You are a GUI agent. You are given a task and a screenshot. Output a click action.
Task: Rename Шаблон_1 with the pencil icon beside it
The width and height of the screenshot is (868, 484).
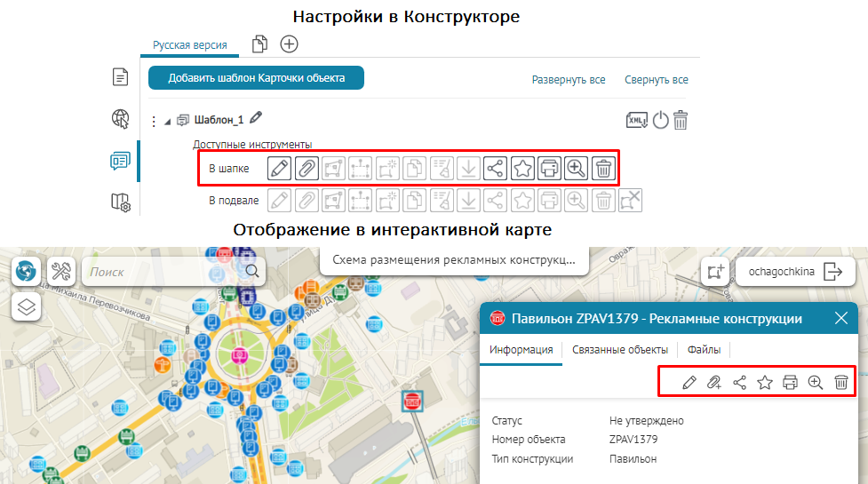(x=257, y=118)
